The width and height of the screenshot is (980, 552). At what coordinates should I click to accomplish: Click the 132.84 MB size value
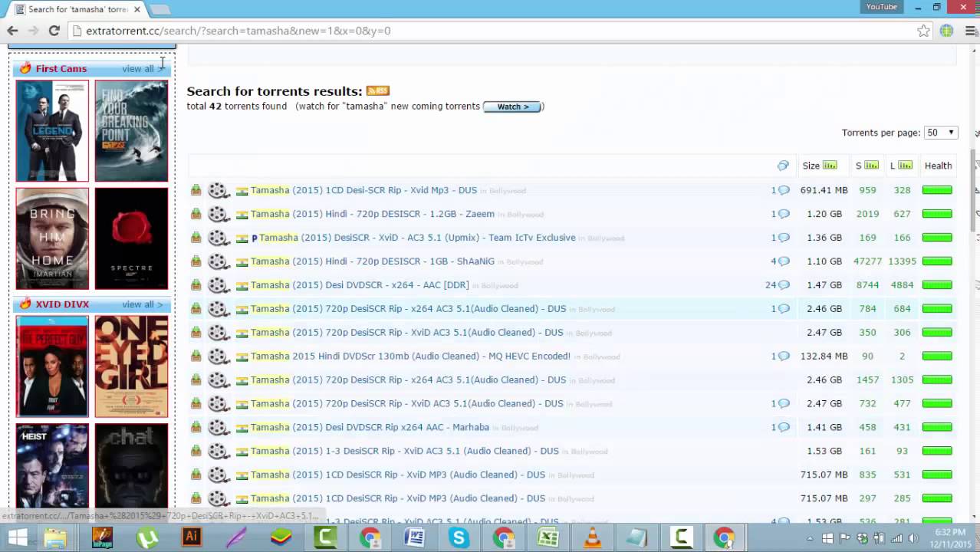click(824, 356)
